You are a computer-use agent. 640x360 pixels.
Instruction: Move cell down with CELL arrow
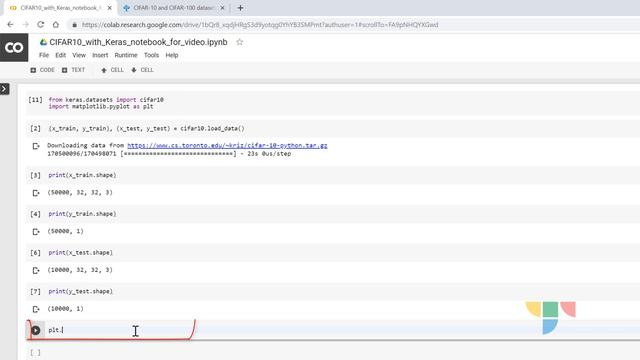click(x=142, y=70)
